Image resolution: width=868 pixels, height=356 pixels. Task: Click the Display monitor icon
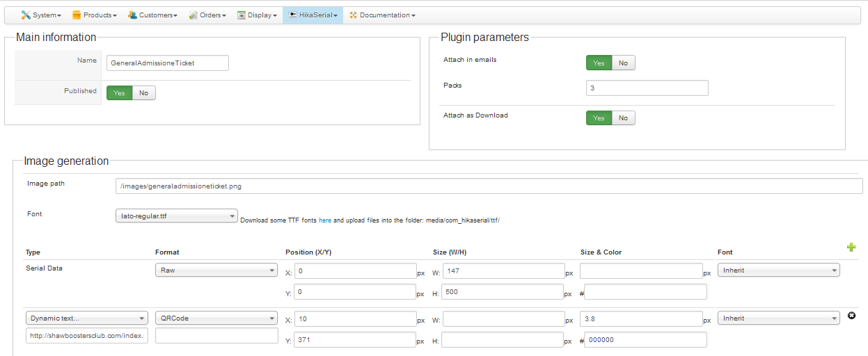pyautogui.click(x=242, y=15)
